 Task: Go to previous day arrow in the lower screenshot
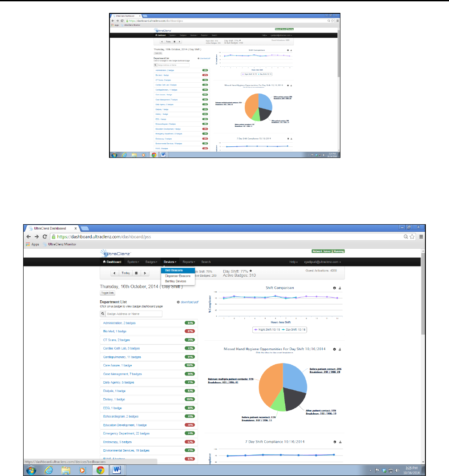pos(114,273)
